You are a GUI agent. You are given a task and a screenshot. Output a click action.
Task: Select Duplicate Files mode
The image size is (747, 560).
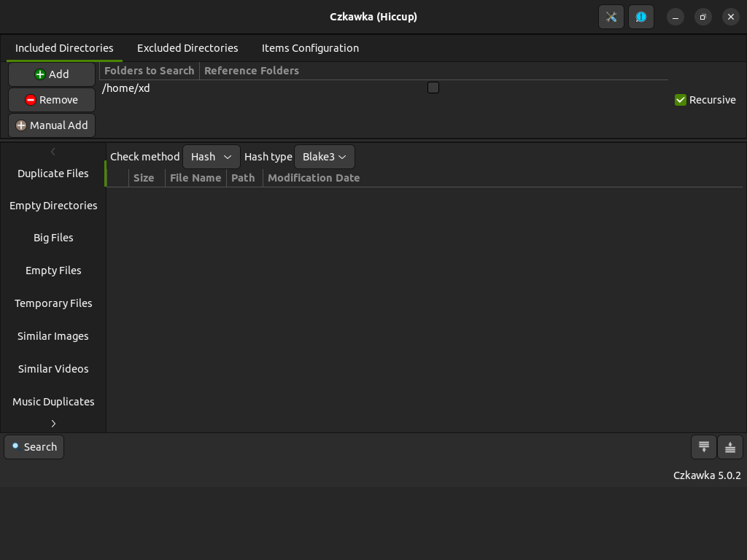(53, 174)
